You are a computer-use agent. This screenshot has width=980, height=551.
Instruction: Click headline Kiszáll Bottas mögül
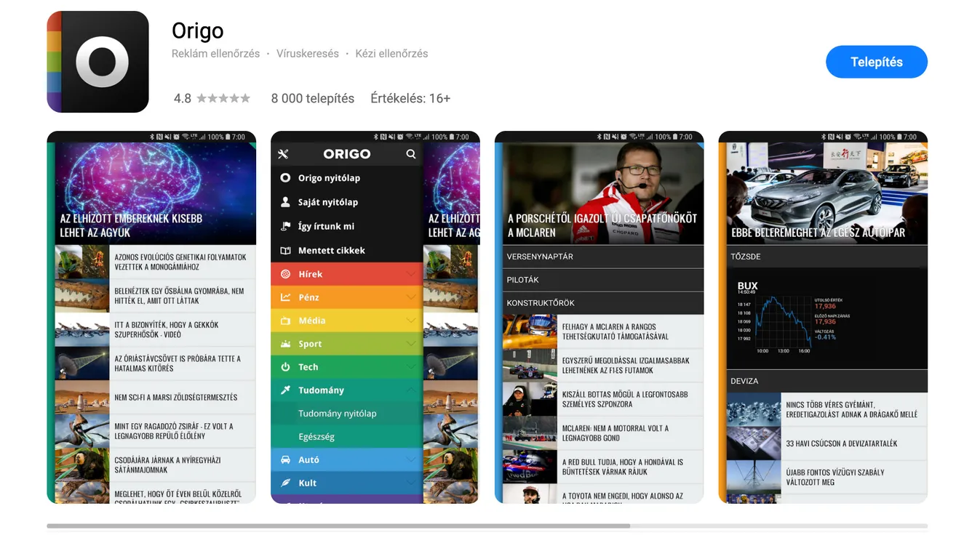pyautogui.click(x=625, y=399)
